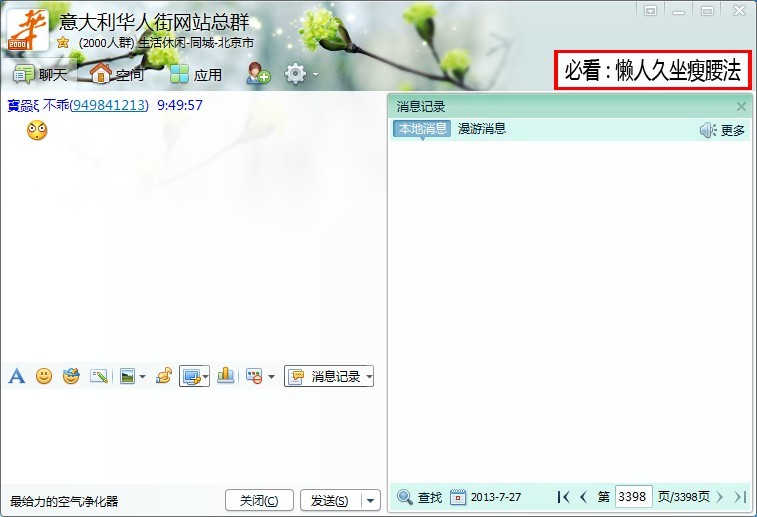The image size is (757, 517).
Task: Open user link 949841213
Action: click(x=109, y=105)
